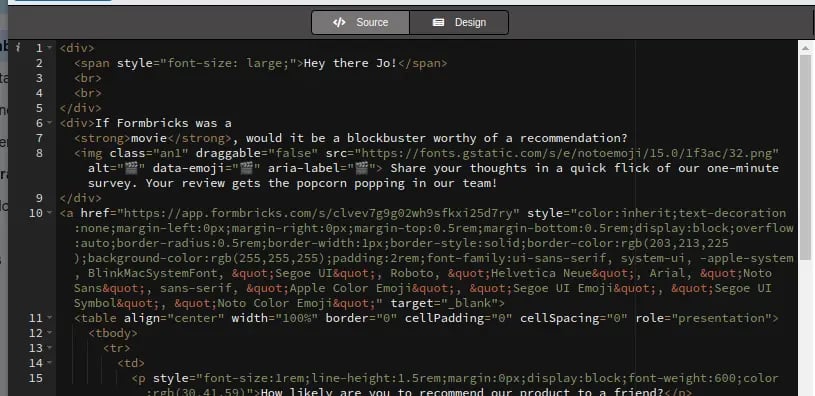Click the "background-color:rgb(255,255,255)" declaration
The height and width of the screenshot is (396, 815).
(x=206, y=258)
